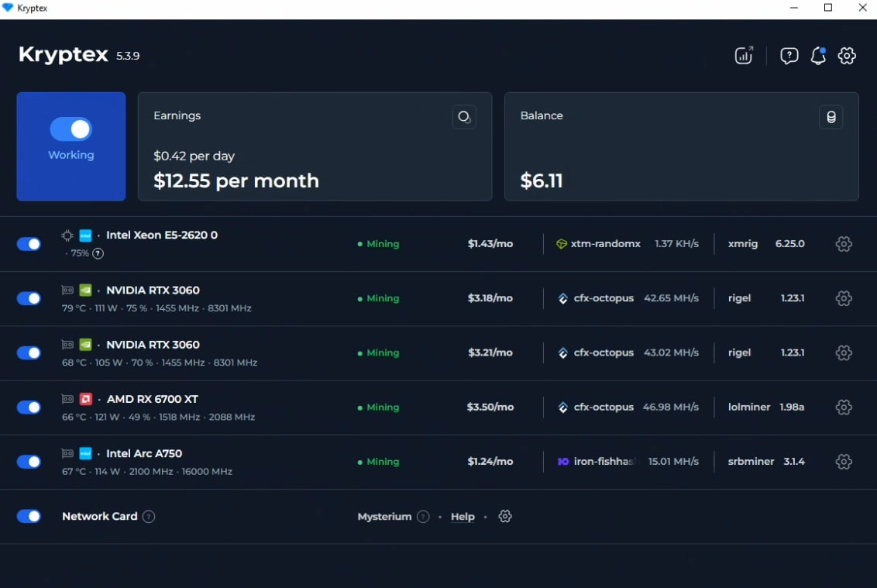877x588 pixels.
Task: Toggle off the AMD RX 6700 XT
Action: coord(29,407)
